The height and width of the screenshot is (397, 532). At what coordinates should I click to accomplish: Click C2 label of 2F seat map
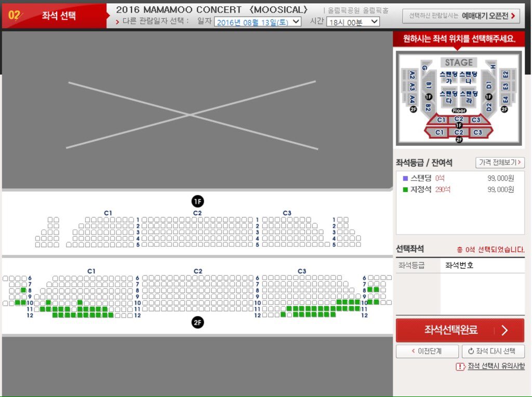pos(198,271)
